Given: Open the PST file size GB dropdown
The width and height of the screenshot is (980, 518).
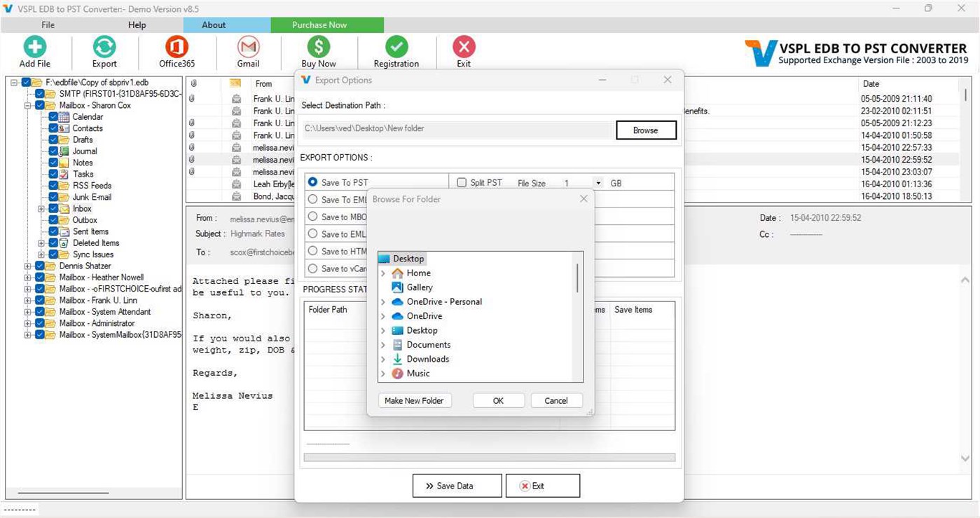Looking at the screenshot, I should coord(600,182).
